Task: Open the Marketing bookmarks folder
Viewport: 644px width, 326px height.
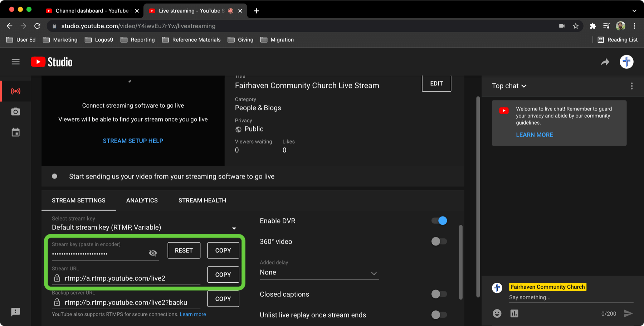Action: 60,40
